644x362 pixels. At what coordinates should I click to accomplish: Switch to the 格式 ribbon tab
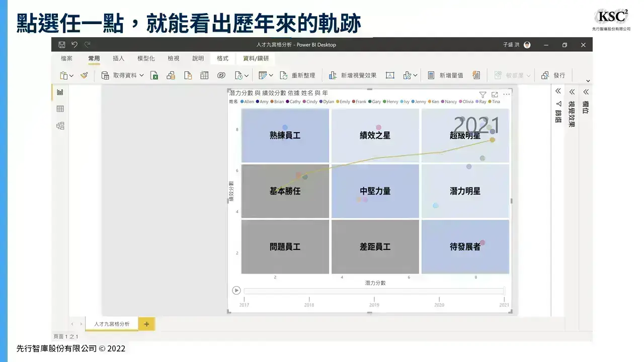coord(223,58)
